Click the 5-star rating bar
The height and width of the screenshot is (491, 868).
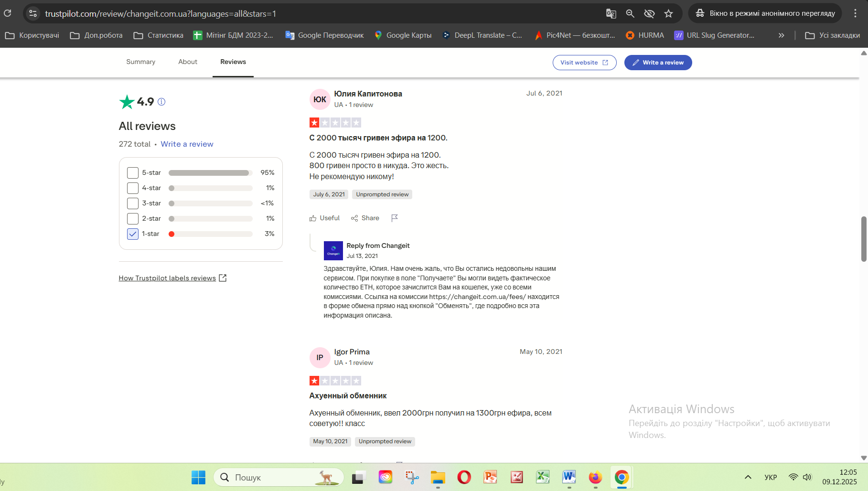point(210,173)
